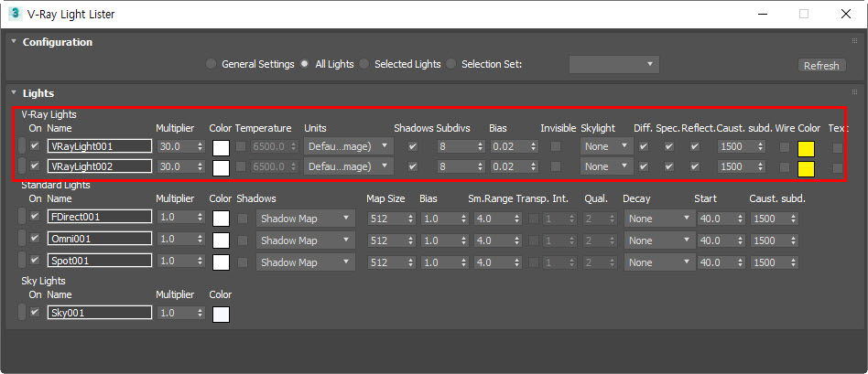Maximize the V-Ray Light Lister window
Screen dimensions: 868x374
coord(804,15)
